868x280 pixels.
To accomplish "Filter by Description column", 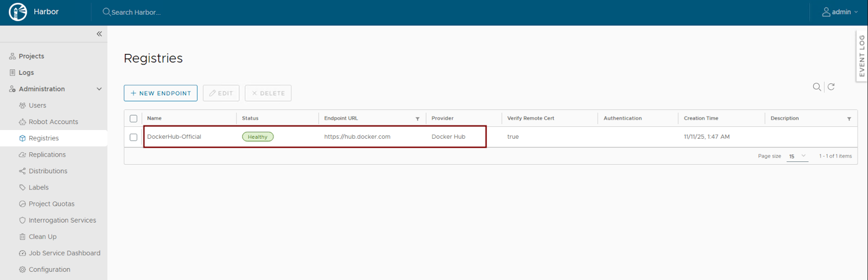I will (x=849, y=119).
